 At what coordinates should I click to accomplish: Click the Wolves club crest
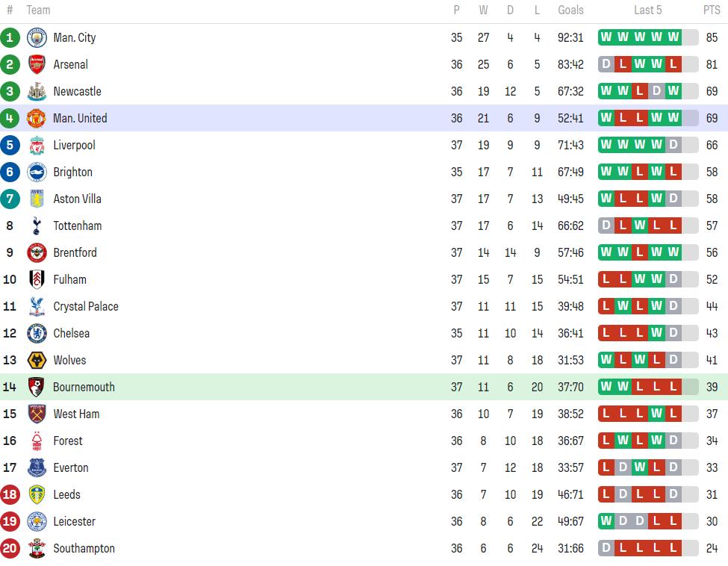pyautogui.click(x=37, y=361)
